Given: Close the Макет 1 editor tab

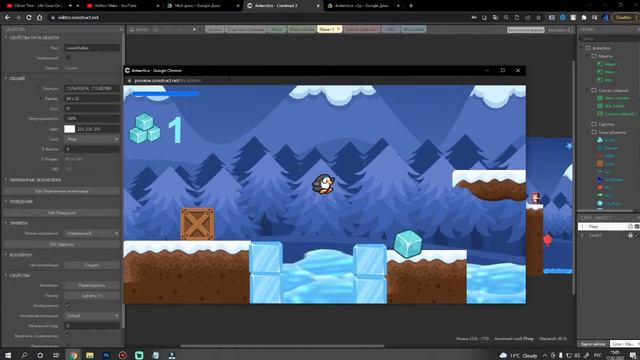Looking at the screenshot, I should [x=338, y=29].
